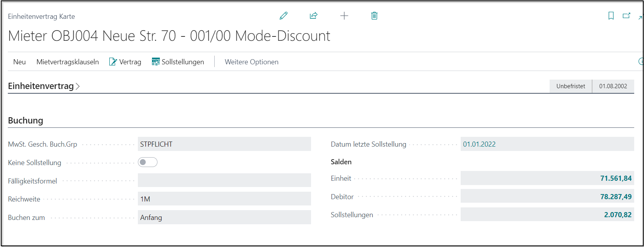Click the trash can delete icon
The image size is (644, 247).
374,16
